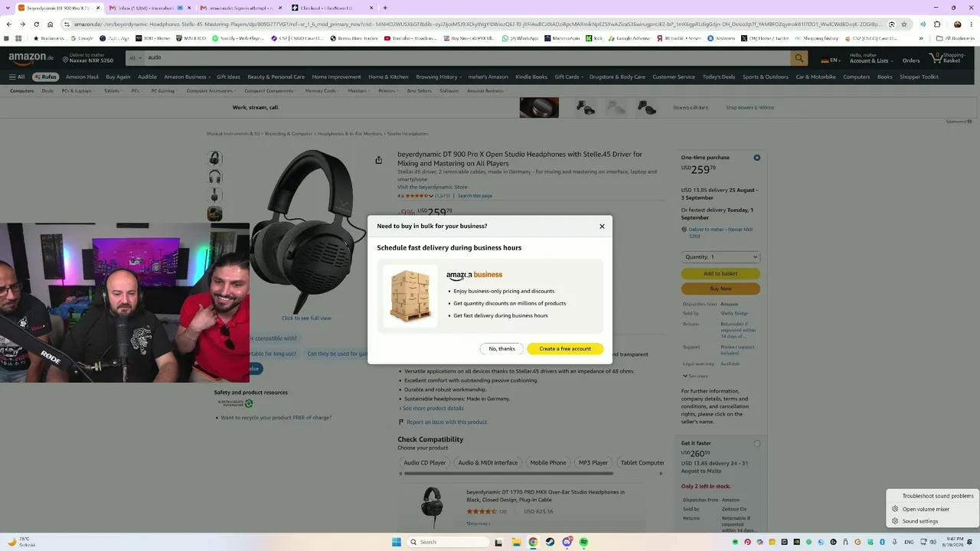
Task: Select 'MP3 Player' compatibility option
Action: pos(593,463)
